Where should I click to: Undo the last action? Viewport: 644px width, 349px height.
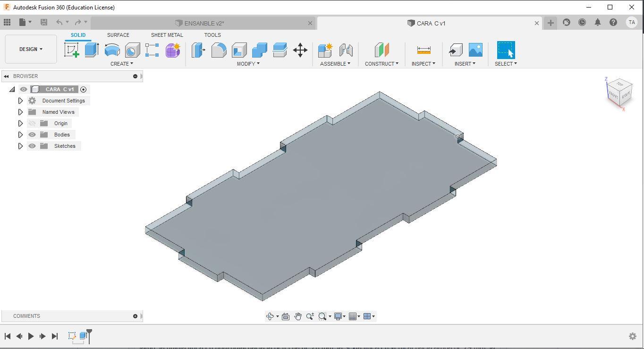(59, 22)
